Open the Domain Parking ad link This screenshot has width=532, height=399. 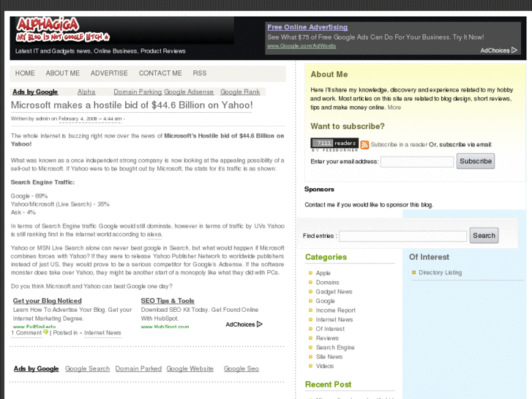[138, 92]
